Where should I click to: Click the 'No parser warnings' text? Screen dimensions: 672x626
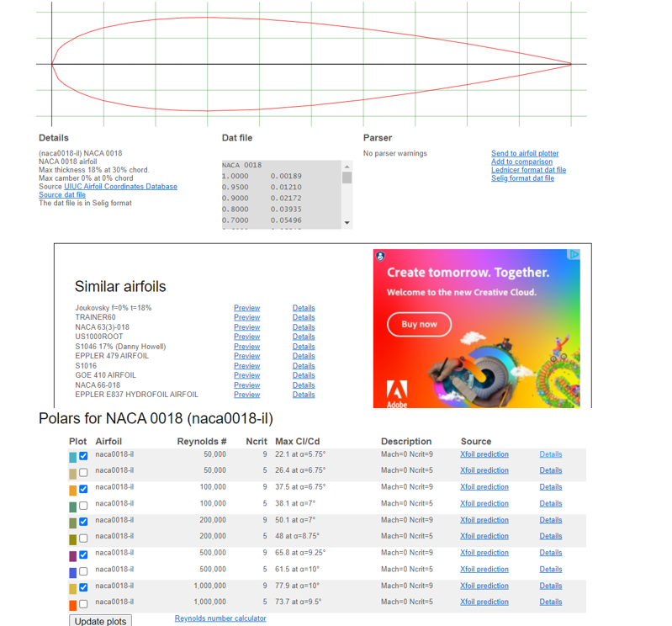pyautogui.click(x=395, y=153)
